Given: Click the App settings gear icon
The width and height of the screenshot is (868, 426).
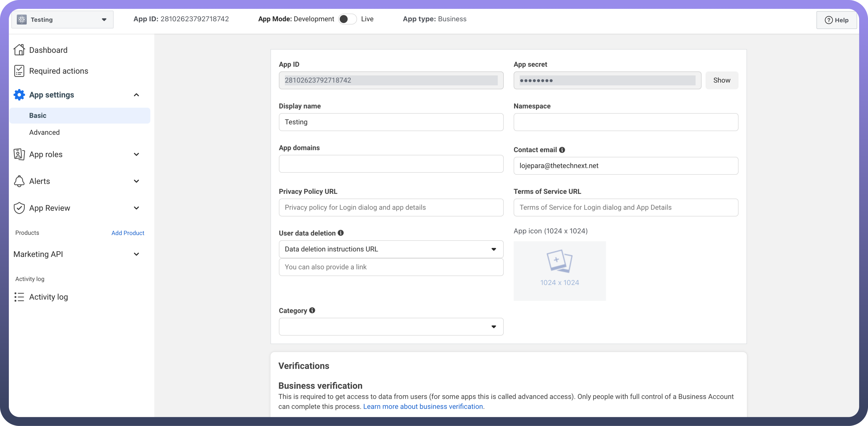Looking at the screenshot, I should (x=19, y=95).
